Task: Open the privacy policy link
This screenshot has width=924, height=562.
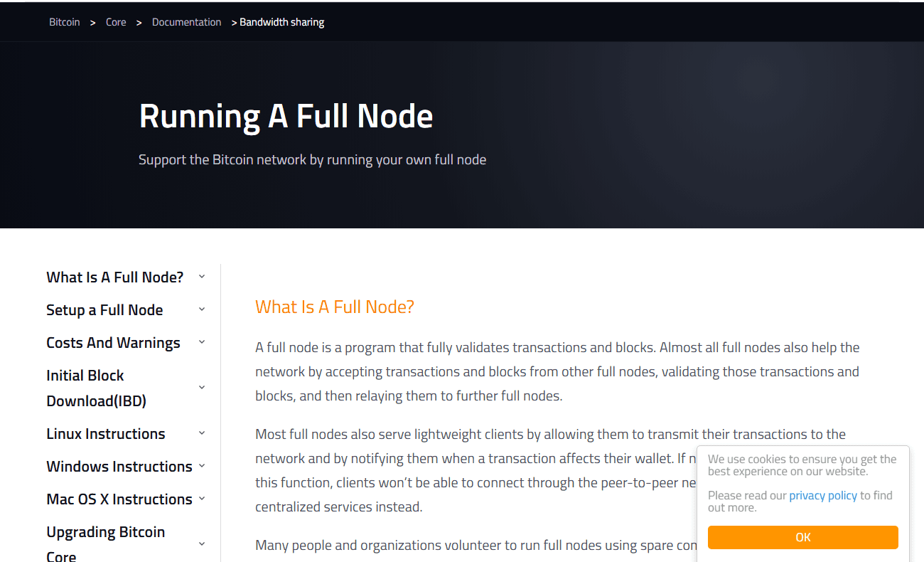Action: (823, 495)
